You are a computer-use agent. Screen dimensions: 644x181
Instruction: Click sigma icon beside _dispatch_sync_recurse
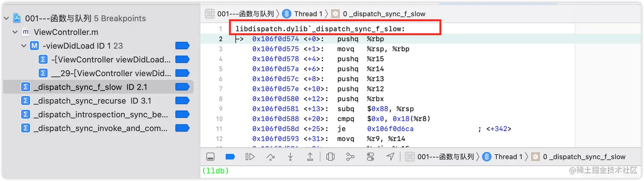[26, 101]
